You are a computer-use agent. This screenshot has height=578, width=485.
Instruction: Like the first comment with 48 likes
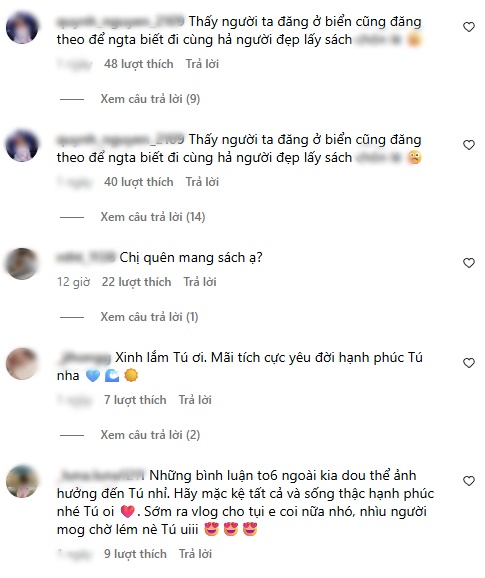pos(468,27)
